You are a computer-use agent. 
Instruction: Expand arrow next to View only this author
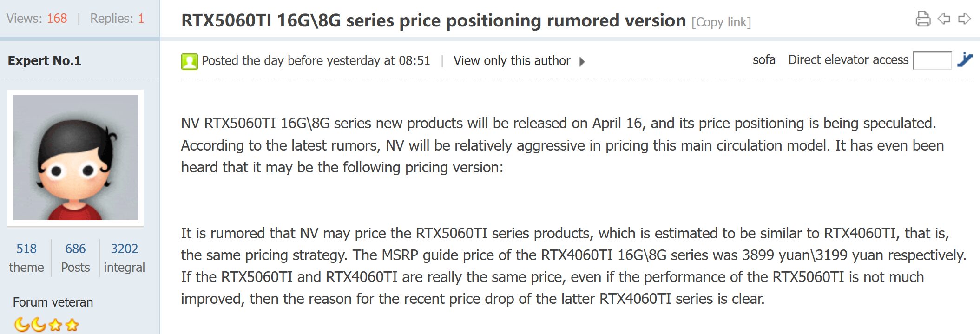[582, 61]
